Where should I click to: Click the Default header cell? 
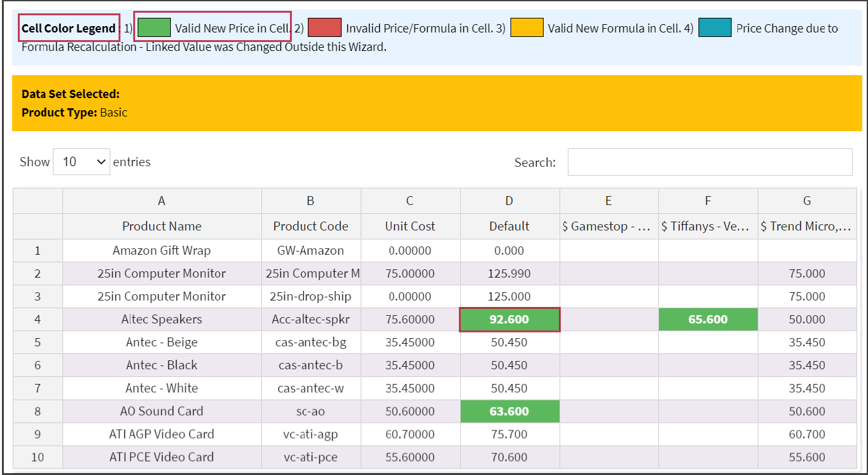click(510, 226)
